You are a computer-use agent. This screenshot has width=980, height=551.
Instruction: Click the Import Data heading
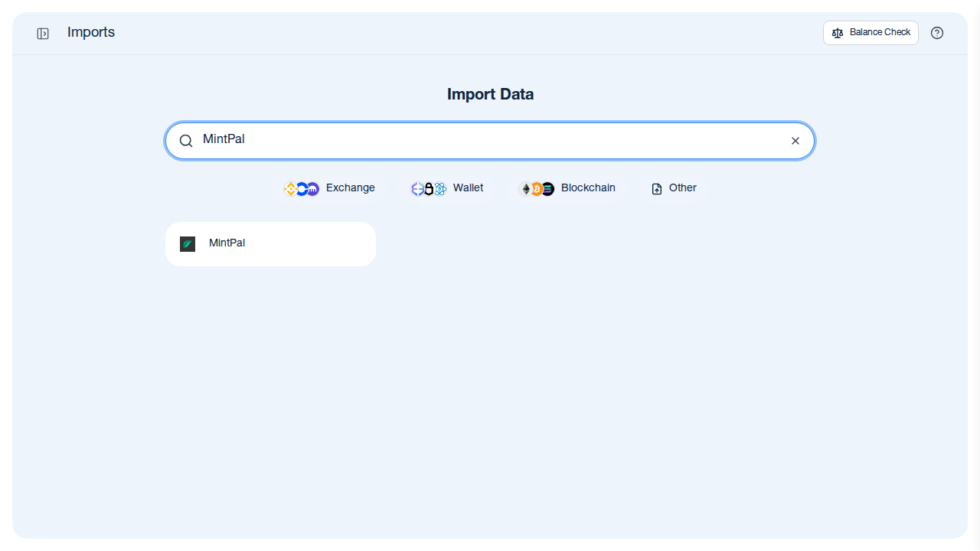[x=490, y=94]
